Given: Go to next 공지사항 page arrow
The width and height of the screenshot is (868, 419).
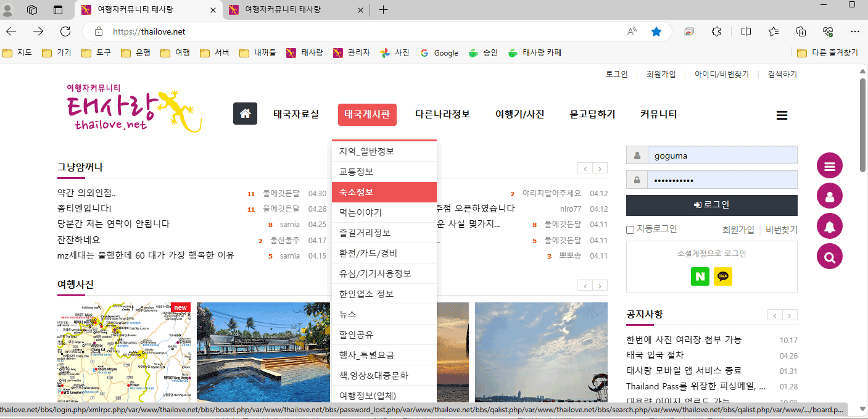Looking at the screenshot, I should click(790, 315).
